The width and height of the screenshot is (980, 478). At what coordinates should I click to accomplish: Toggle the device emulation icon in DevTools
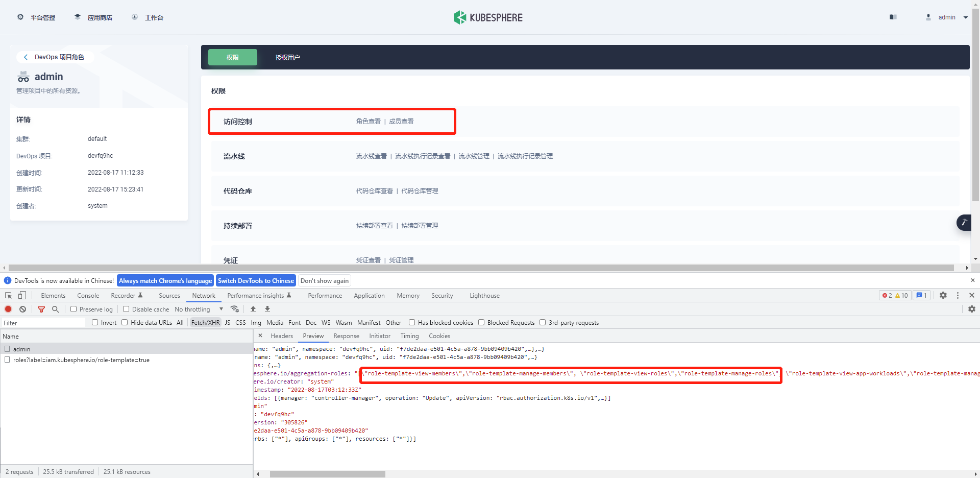click(21, 295)
